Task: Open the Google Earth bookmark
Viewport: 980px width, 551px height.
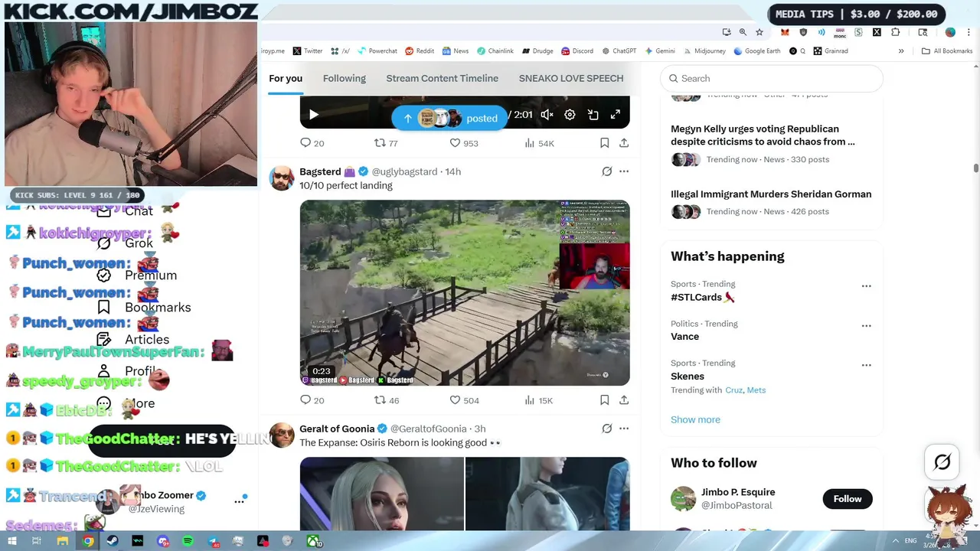Action: [x=757, y=51]
